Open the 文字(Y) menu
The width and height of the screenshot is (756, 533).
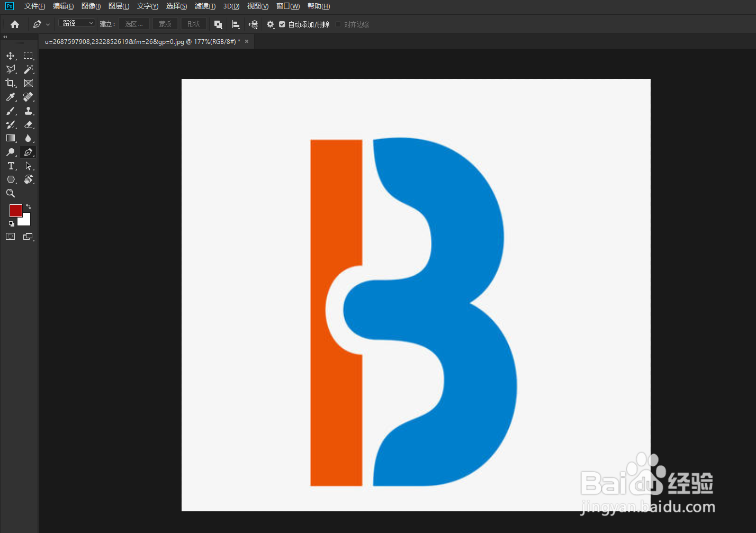tap(148, 6)
